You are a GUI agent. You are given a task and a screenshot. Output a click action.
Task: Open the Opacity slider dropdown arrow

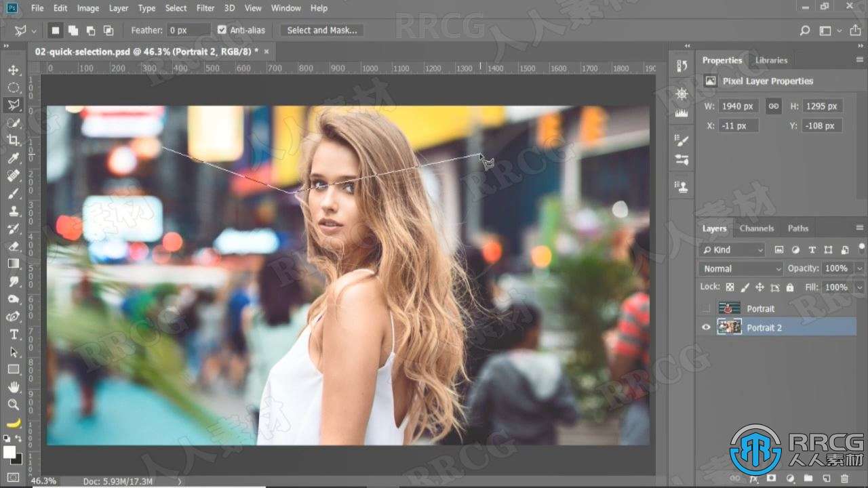[859, 268]
